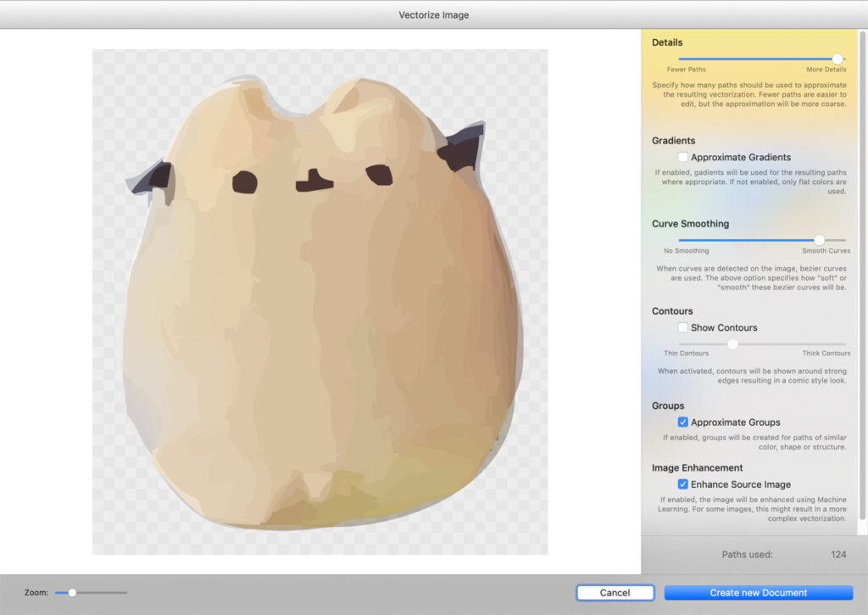Toggle the Show Contours checkbox
Image resolution: width=868 pixels, height=615 pixels.
[x=683, y=327]
